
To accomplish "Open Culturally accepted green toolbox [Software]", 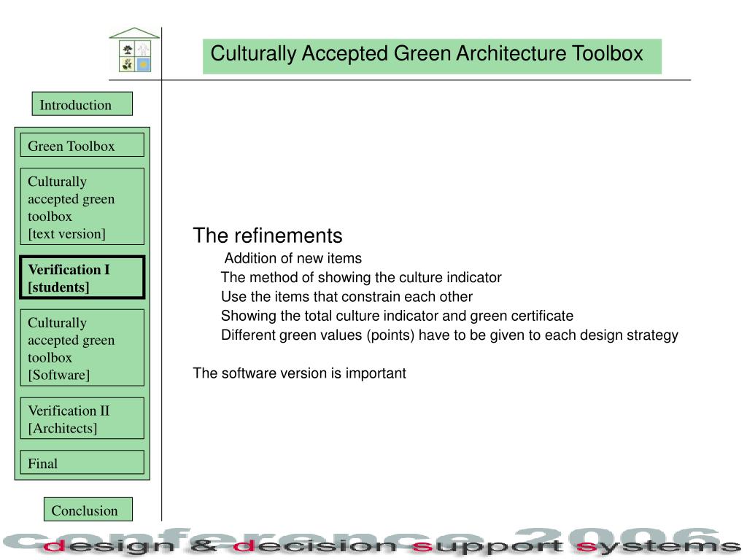I will [82, 348].
